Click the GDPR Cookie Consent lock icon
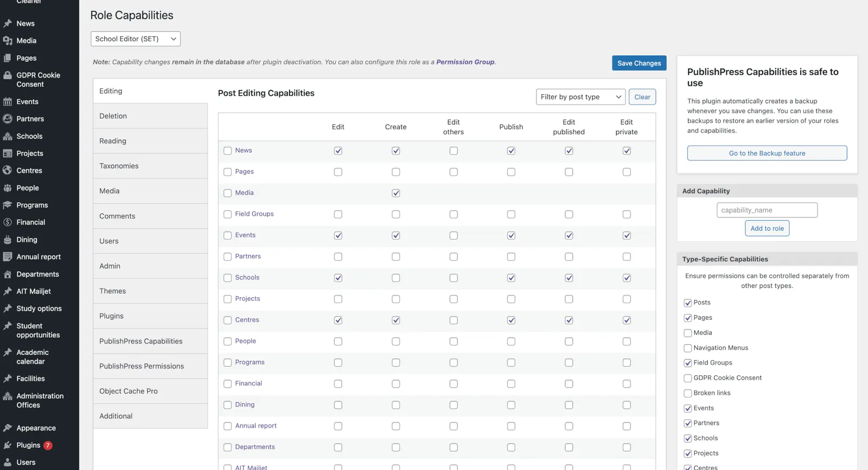The width and height of the screenshot is (868, 470). [x=8, y=75]
